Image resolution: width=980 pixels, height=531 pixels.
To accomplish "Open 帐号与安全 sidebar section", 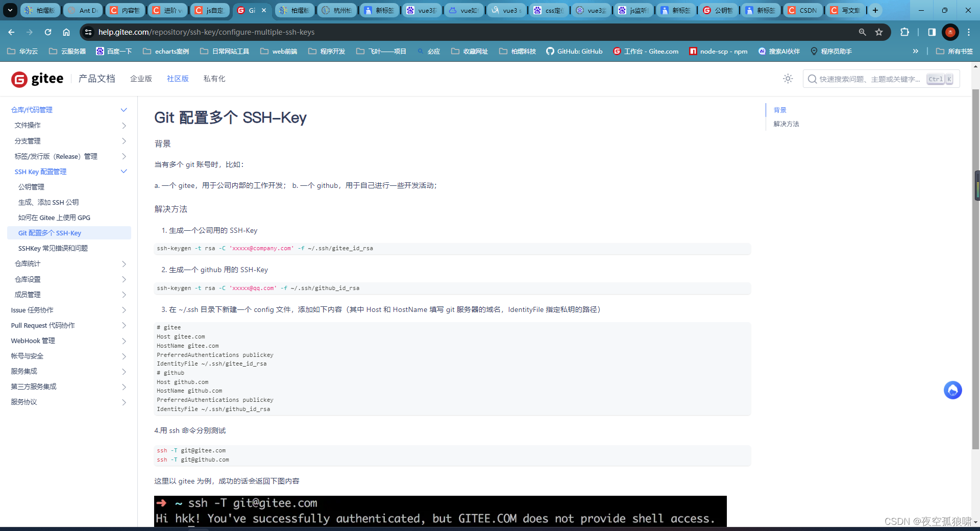I will [27, 356].
